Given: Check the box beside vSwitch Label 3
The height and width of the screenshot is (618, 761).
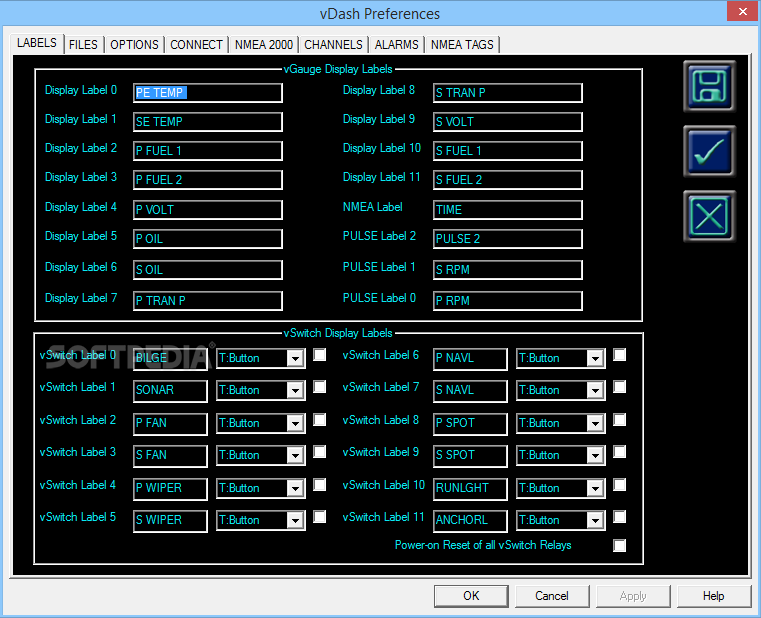Looking at the screenshot, I should coord(319,452).
